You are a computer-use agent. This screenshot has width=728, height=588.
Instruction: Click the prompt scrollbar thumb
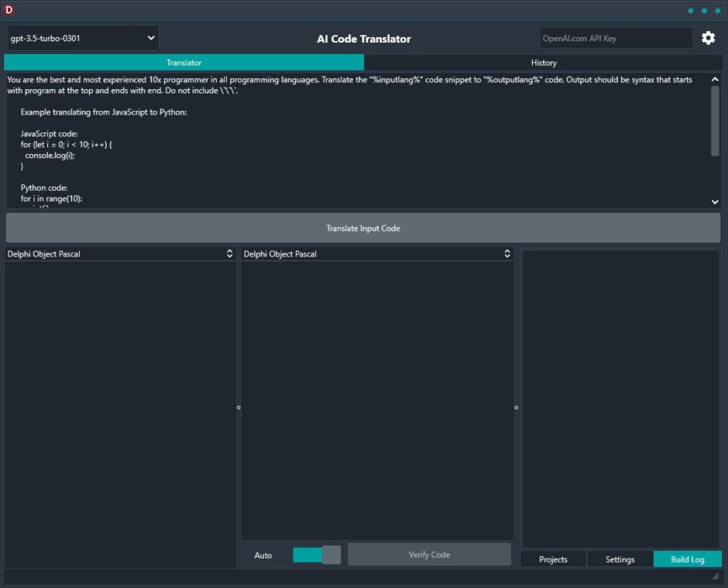[x=715, y=121]
